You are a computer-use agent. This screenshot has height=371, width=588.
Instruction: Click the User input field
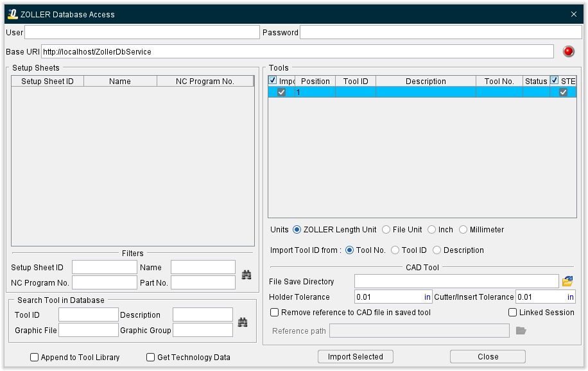142,32
